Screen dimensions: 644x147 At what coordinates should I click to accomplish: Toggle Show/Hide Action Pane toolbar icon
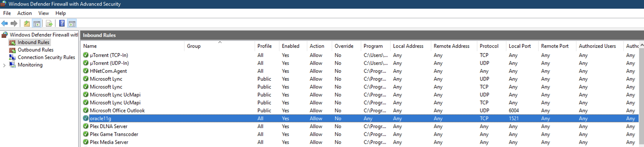click(x=72, y=23)
